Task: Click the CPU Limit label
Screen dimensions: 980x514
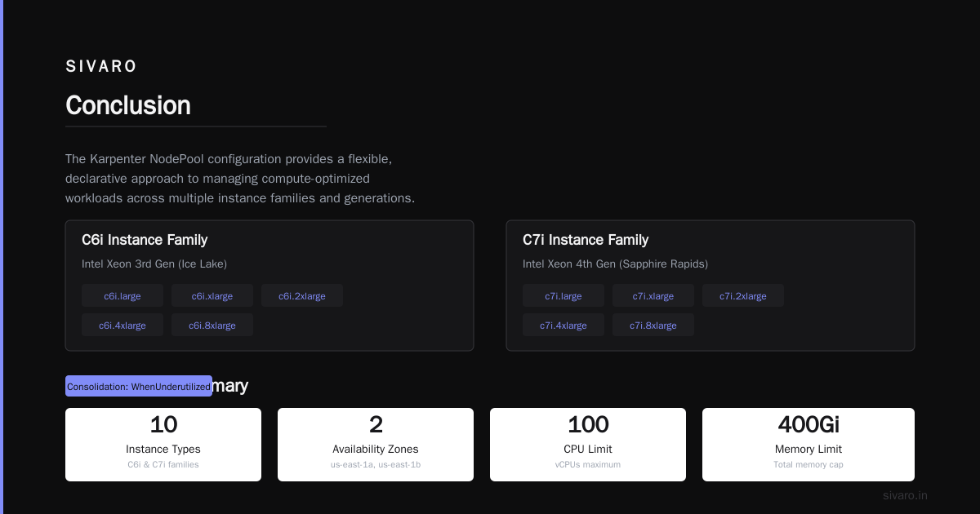Action: 588,450
